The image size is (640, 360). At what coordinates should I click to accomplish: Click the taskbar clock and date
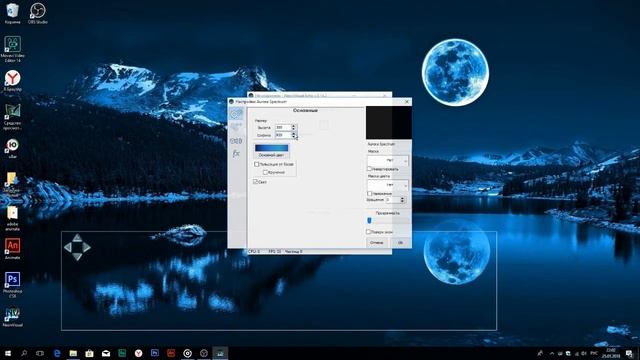pos(611,353)
